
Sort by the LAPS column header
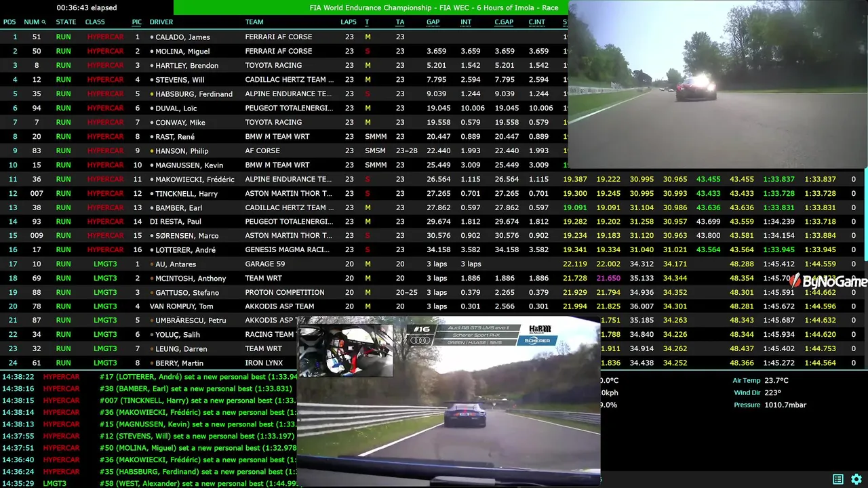(x=349, y=22)
